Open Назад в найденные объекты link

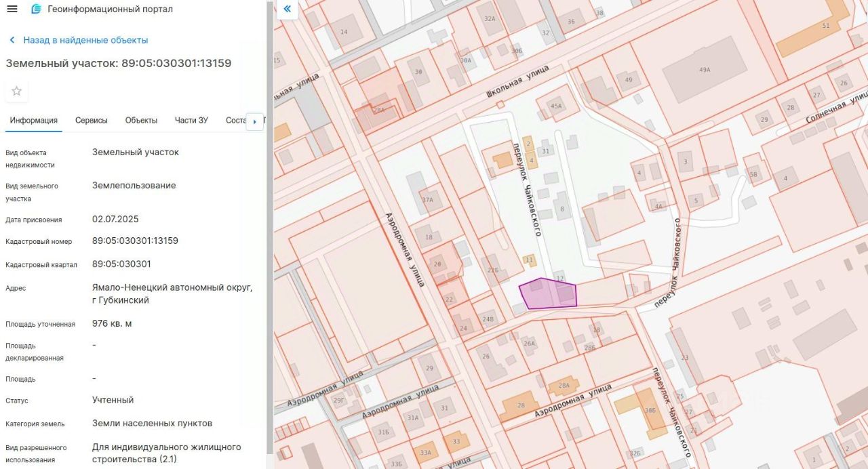(x=85, y=40)
